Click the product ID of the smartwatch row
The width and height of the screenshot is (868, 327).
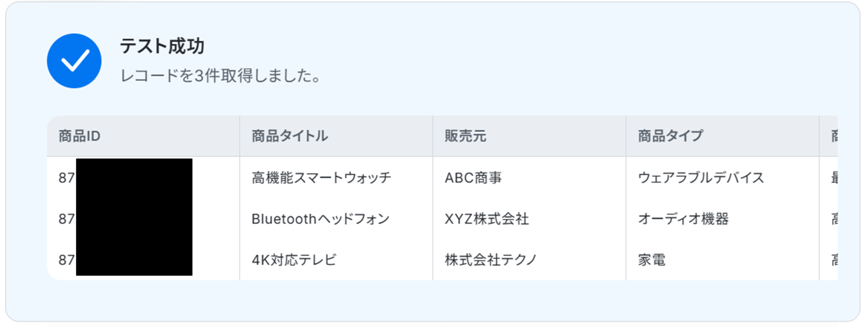point(67,178)
